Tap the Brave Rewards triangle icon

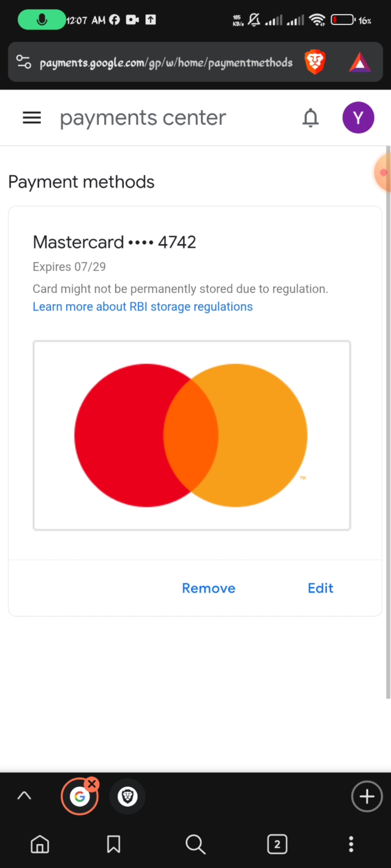[x=360, y=62]
